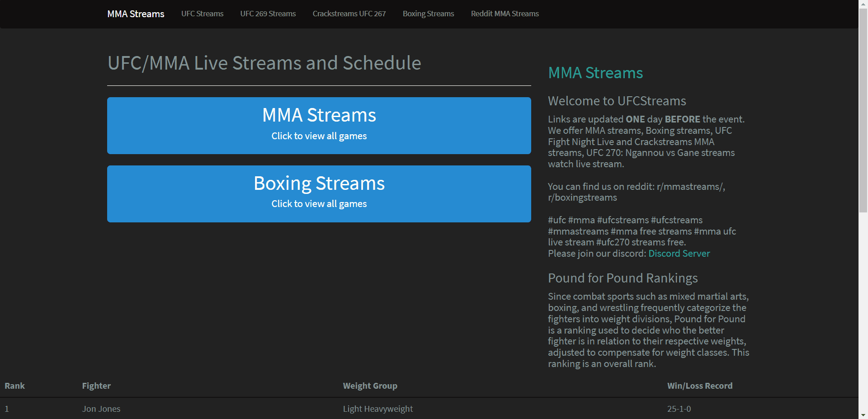868x419 pixels.
Task: Go to UFC 269 Streams page
Action: (268, 14)
